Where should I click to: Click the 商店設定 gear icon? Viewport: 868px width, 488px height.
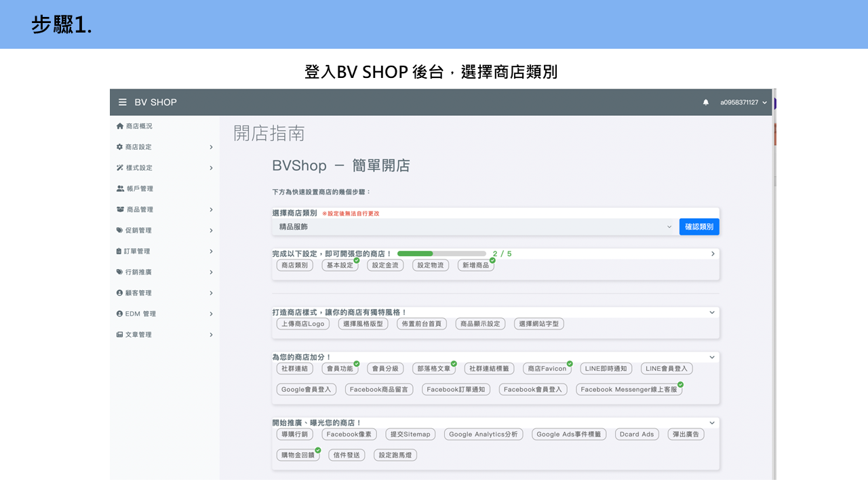tap(120, 147)
